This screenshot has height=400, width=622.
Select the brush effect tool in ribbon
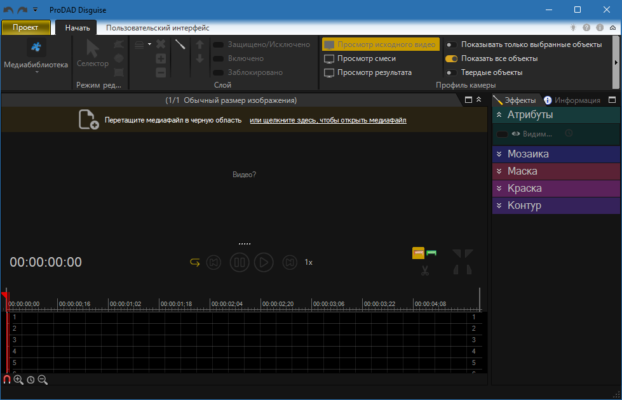coord(180,44)
